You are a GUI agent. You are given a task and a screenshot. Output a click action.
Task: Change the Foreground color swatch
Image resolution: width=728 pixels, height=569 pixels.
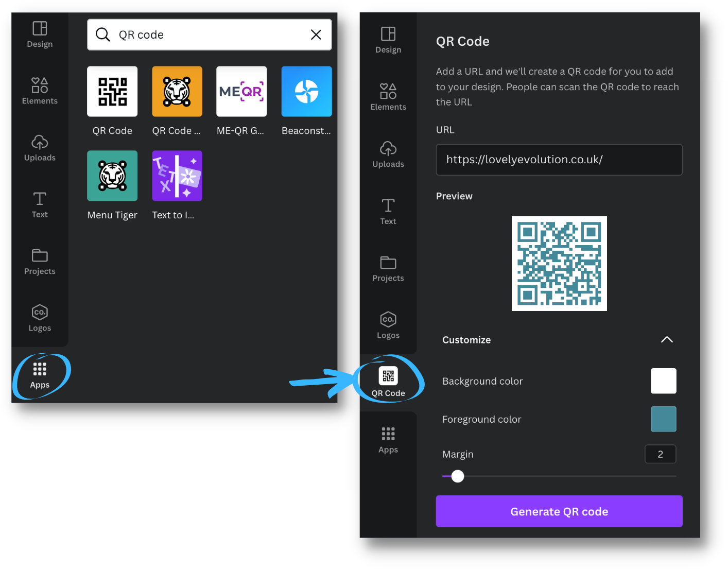[x=663, y=419]
